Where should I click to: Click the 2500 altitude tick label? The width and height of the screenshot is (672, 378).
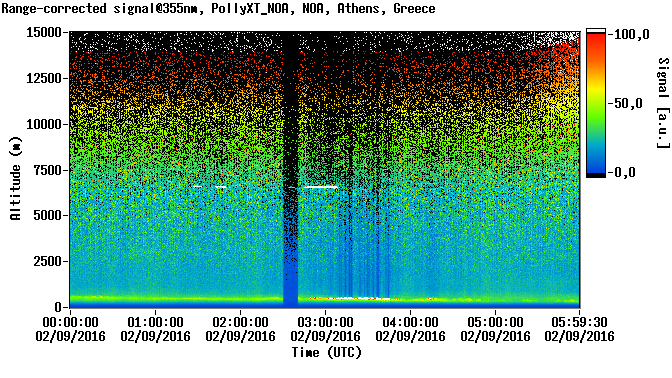[x=47, y=261]
